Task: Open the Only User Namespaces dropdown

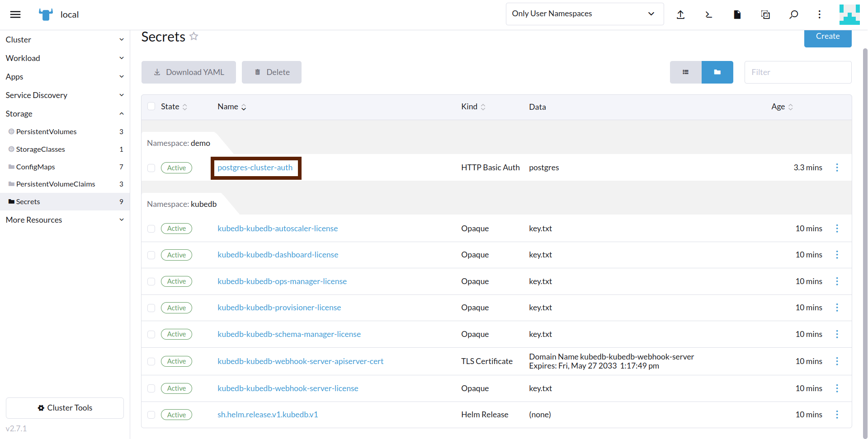Action: pyautogui.click(x=584, y=14)
